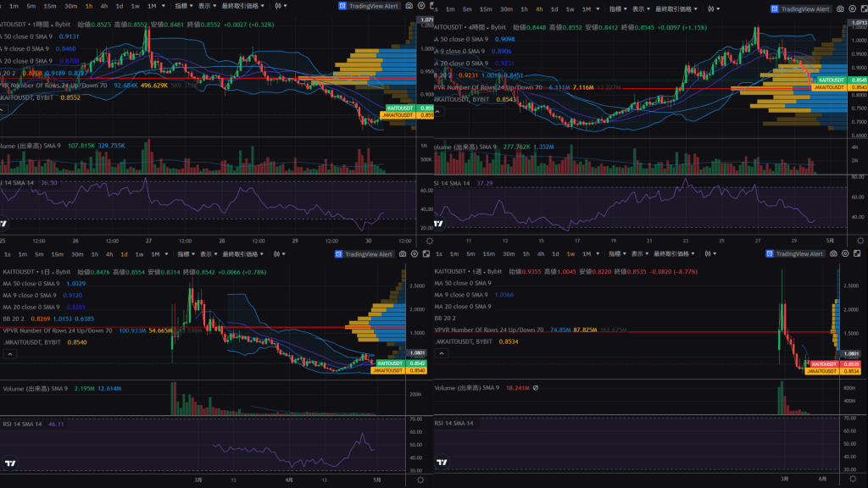The height and width of the screenshot is (488, 868).
Task: Select MA 50 close legend on the daily chart
Action: [31, 283]
